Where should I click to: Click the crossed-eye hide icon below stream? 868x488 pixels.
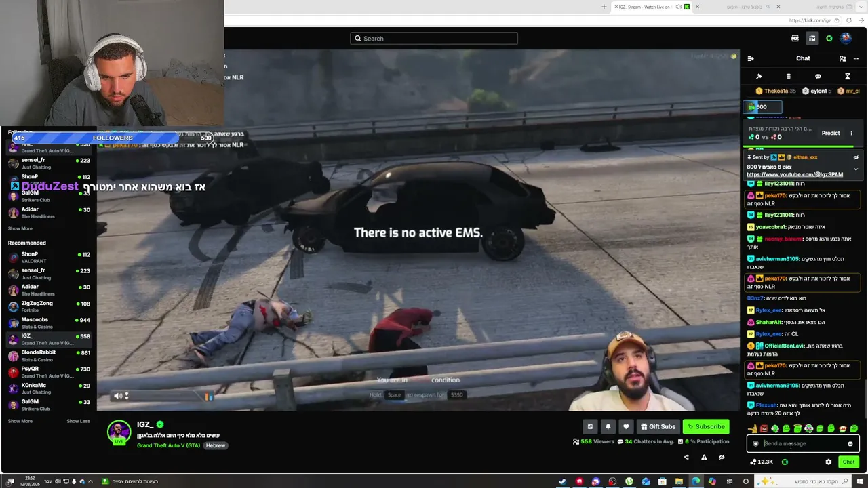722,457
